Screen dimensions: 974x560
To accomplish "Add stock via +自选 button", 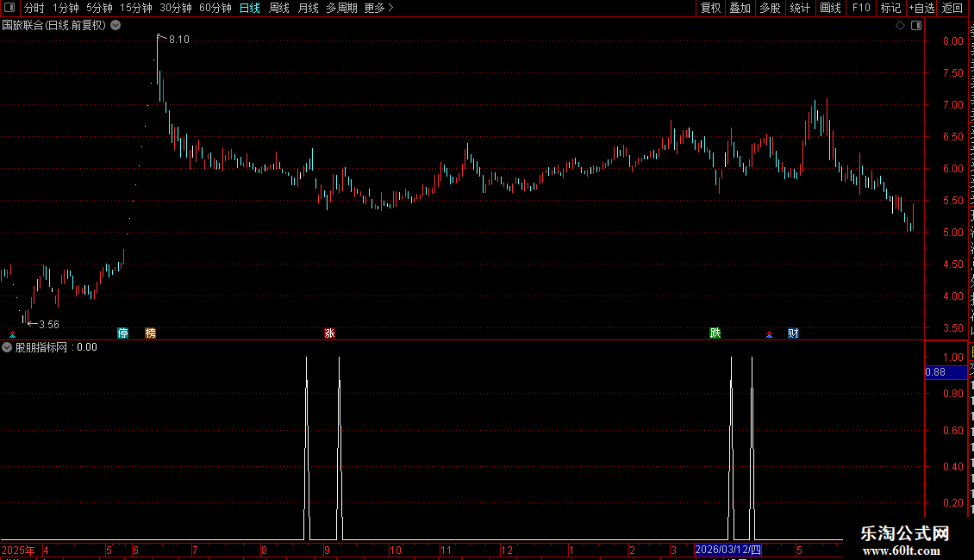I will click(921, 8).
